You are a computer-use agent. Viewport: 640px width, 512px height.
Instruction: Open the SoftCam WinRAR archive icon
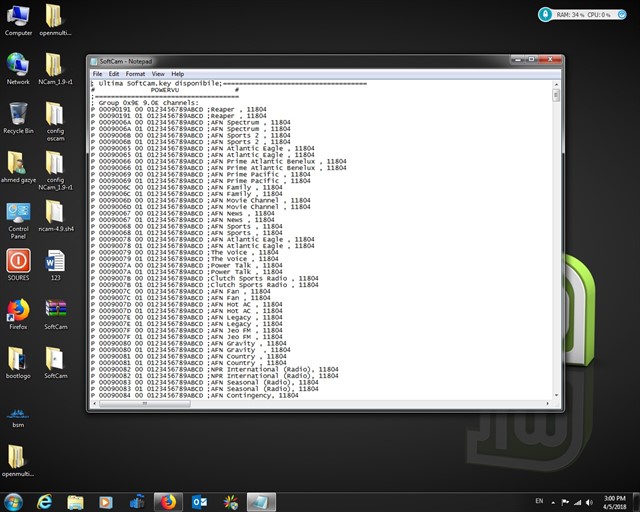56,314
